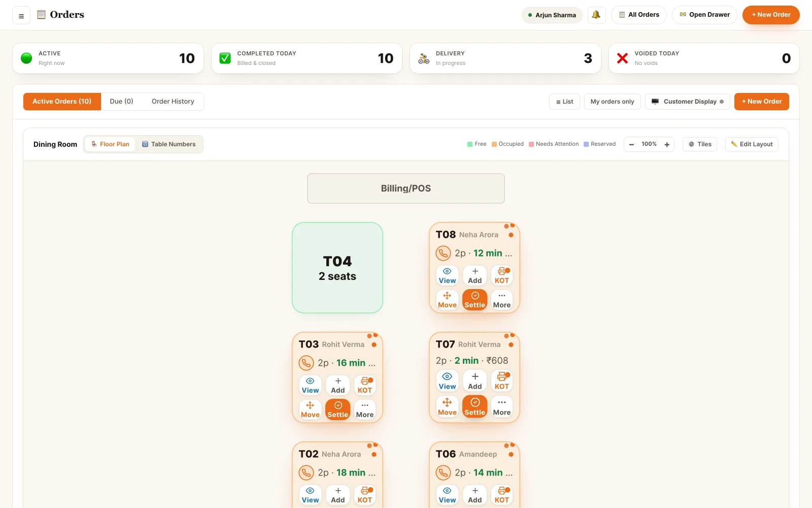Switch to Floor Plan view

tap(110, 144)
